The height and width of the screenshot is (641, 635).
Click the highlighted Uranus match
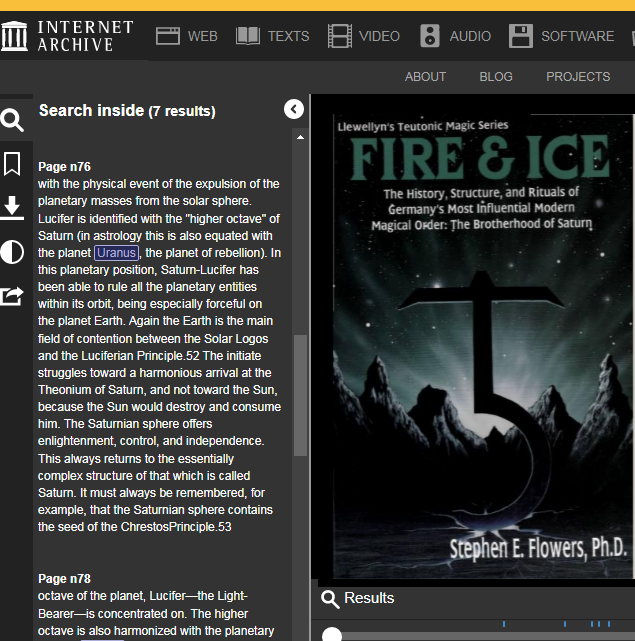pos(117,253)
